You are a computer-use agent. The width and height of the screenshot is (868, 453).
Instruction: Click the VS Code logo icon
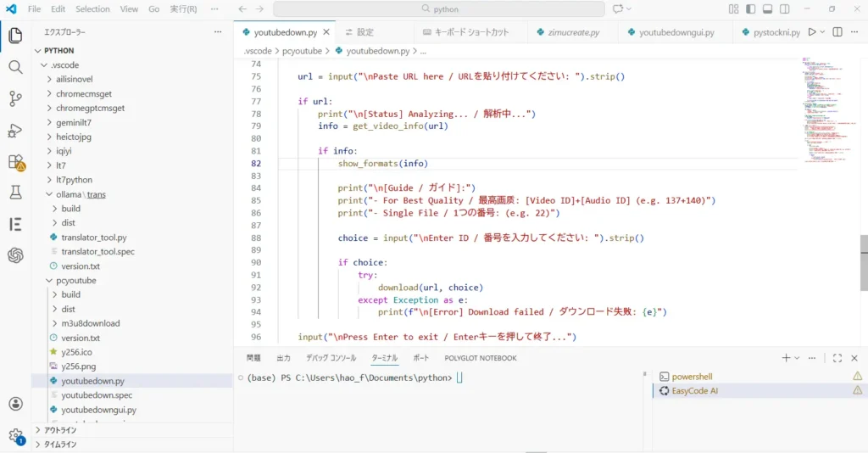(10, 8)
